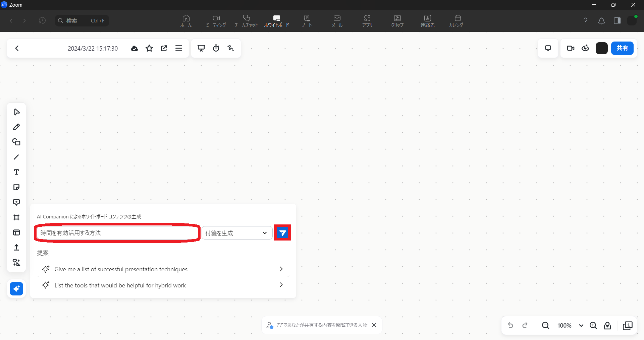
Task: Click the blue 共有 button
Action: click(622, 48)
